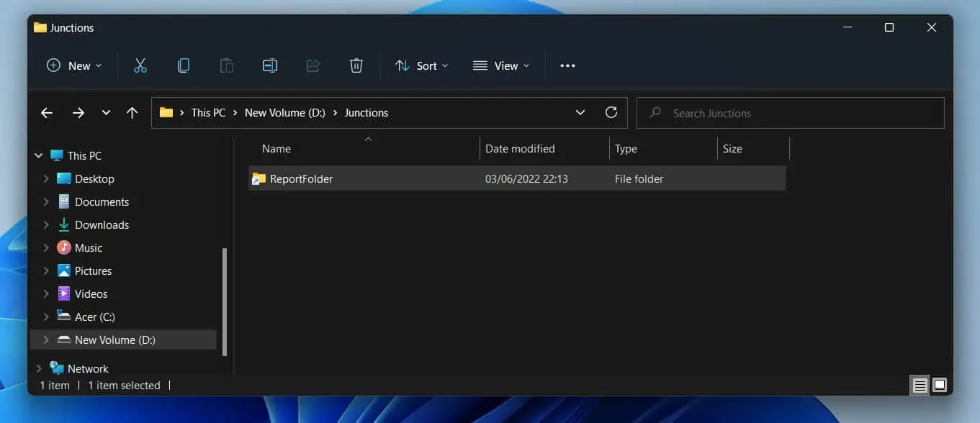The height and width of the screenshot is (423, 980).
Task: Expand the New Volume (D:) node
Action: click(x=46, y=340)
